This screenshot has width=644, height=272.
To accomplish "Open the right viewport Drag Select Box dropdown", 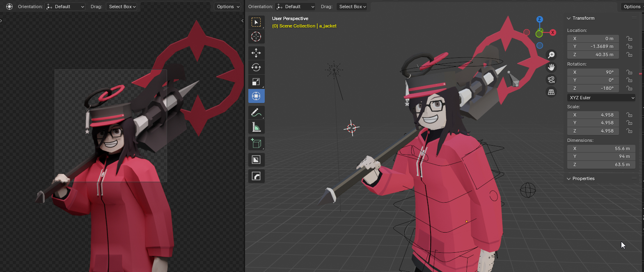I will [x=352, y=7].
